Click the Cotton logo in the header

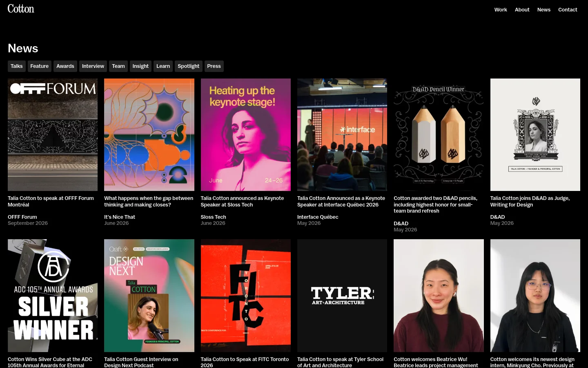(21, 9)
